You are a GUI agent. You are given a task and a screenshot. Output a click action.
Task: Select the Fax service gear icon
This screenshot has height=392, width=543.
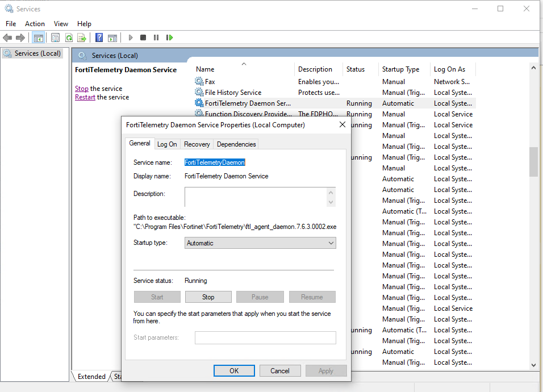(199, 82)
